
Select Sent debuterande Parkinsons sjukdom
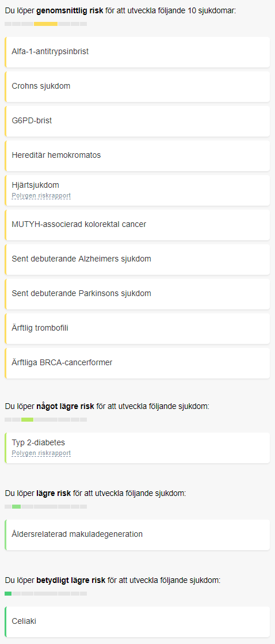137,294
